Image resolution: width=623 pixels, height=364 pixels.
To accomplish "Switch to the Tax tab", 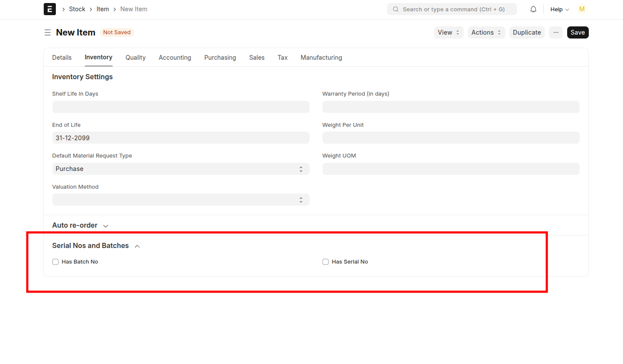I will [283, 58].
